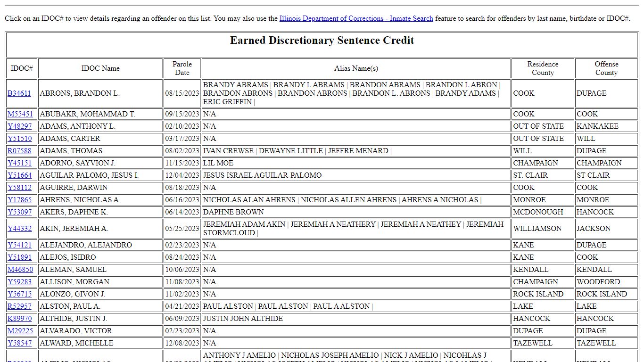This screenshot has width=644, height=362.
Task: Select residence county MCDONOUGH
Action: tap(539, 212)
